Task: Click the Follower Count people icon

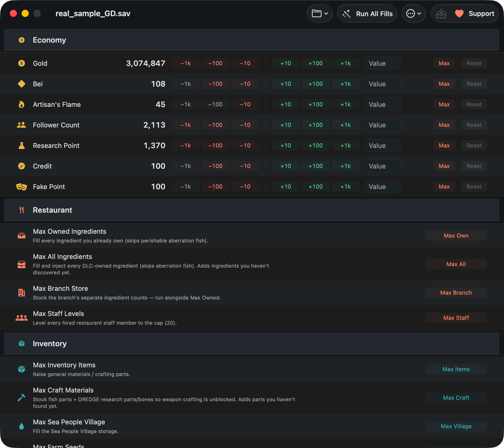Action: click(22, 125)
